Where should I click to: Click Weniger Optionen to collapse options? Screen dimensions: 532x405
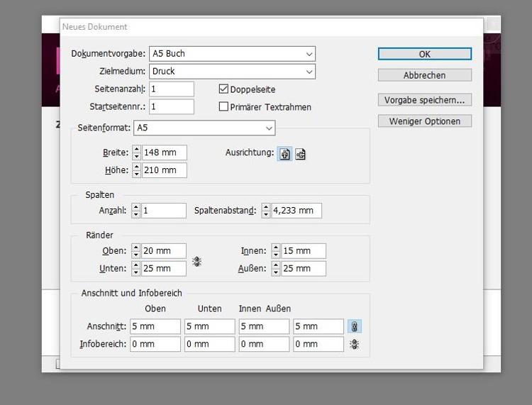point(424,121)
